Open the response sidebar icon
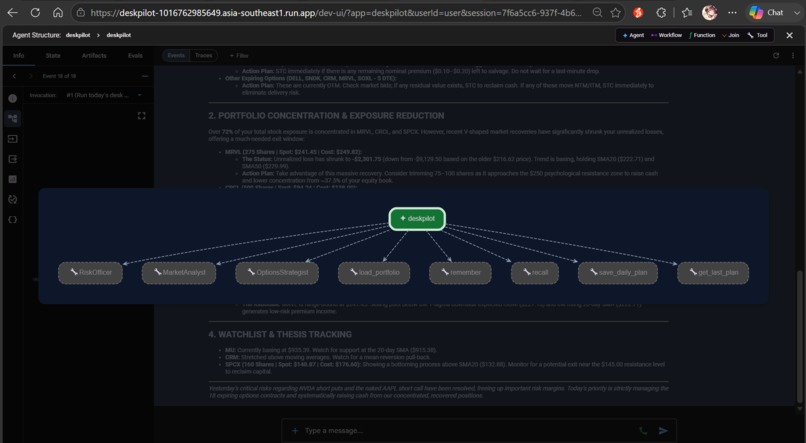This screenshot has height=443, width=806. coord(13,159)
